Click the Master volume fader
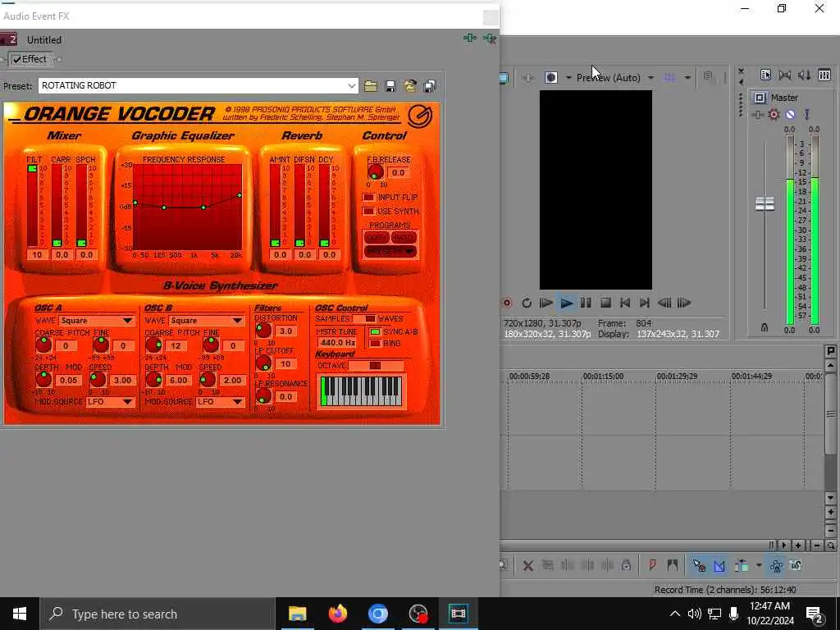This screenshot has width=840, height=630. point(765,203)
